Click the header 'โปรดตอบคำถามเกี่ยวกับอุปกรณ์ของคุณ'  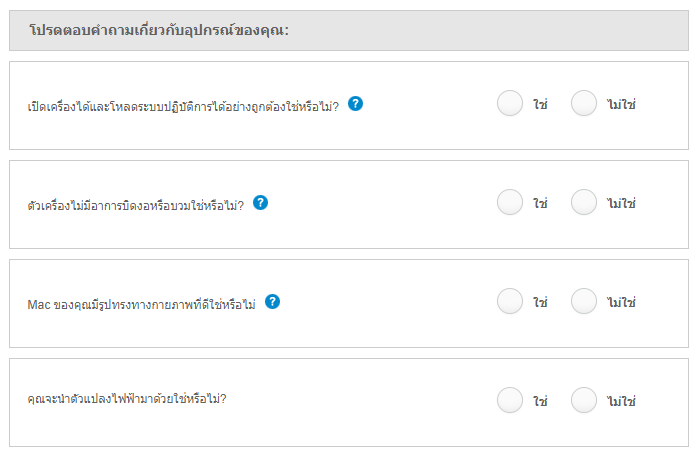pyautogui.click(x=159, y=30)
